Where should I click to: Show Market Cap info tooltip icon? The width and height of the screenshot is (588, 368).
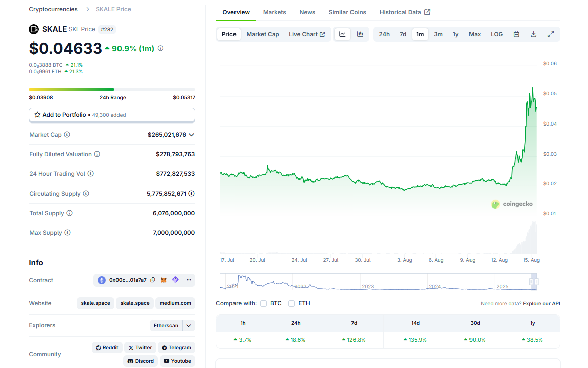click(67, 134)
